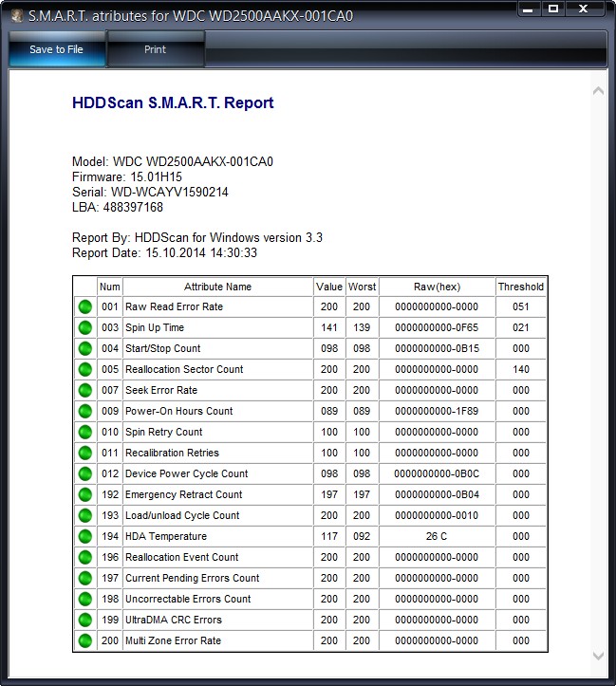Click green status icon for Power-On Hours Count
Image resolution: width=616 pixels, height=686 pixels.
coord(85,411)
